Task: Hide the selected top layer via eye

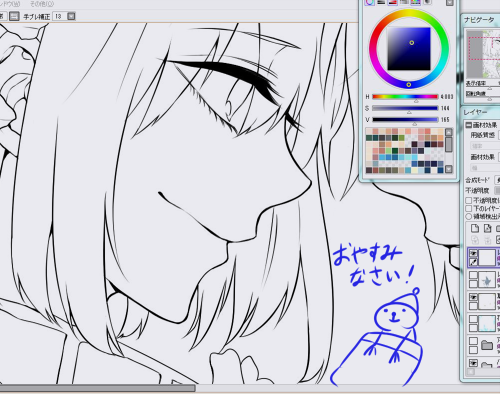Action: 473,253
